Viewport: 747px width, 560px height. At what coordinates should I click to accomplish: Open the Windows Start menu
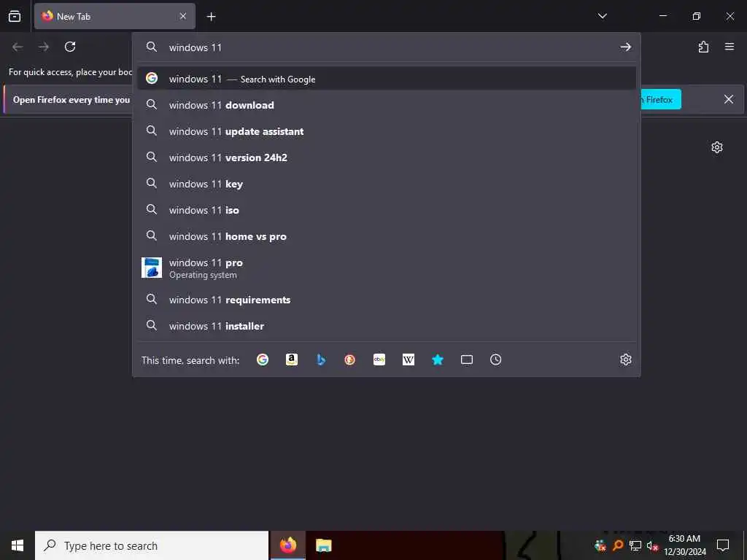(x=18, y=545)
